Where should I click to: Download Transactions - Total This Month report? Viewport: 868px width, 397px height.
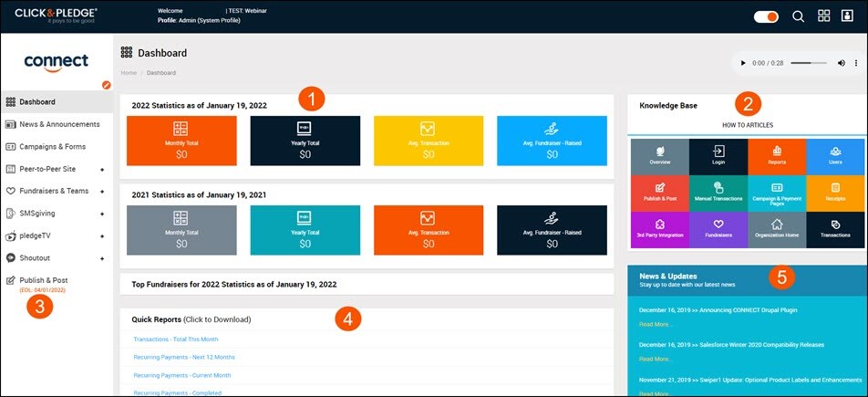pyautogui.click(x=176, y=340)
